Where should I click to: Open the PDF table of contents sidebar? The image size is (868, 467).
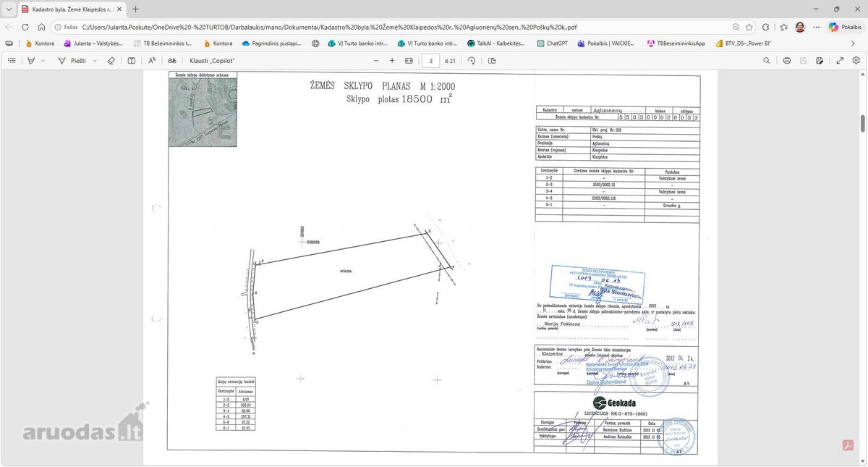point(11,61)
